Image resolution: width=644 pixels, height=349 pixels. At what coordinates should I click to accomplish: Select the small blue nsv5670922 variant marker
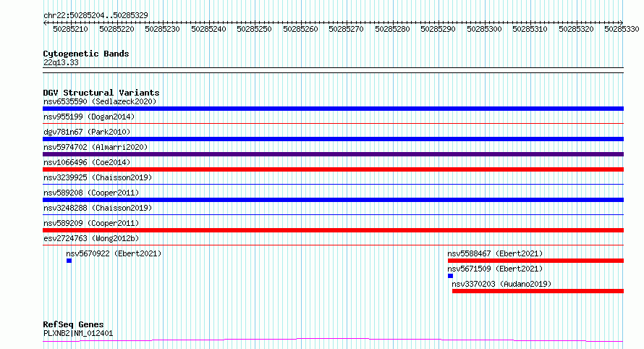click(x=69, y=261)
